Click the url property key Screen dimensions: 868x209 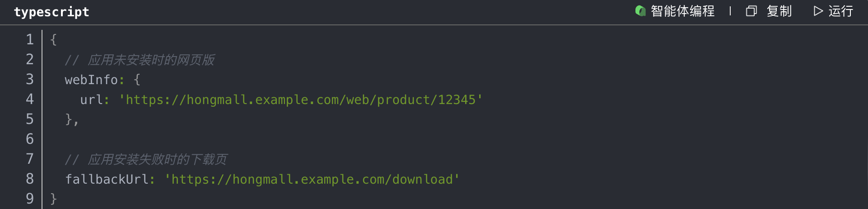tap(91, 100)
